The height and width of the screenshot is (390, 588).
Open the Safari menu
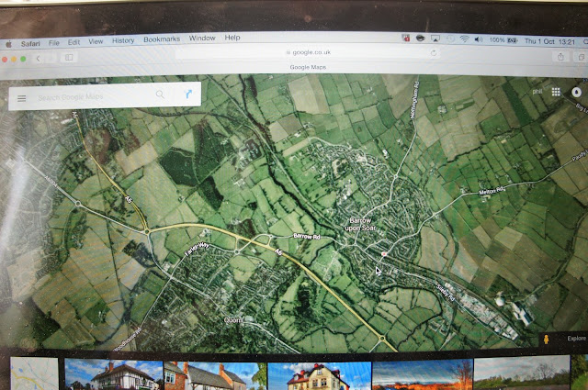(30, 43)
